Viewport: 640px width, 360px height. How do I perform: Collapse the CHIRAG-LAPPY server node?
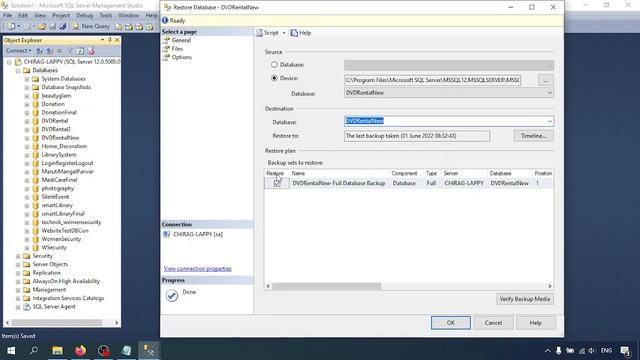[x=9, y=62]
